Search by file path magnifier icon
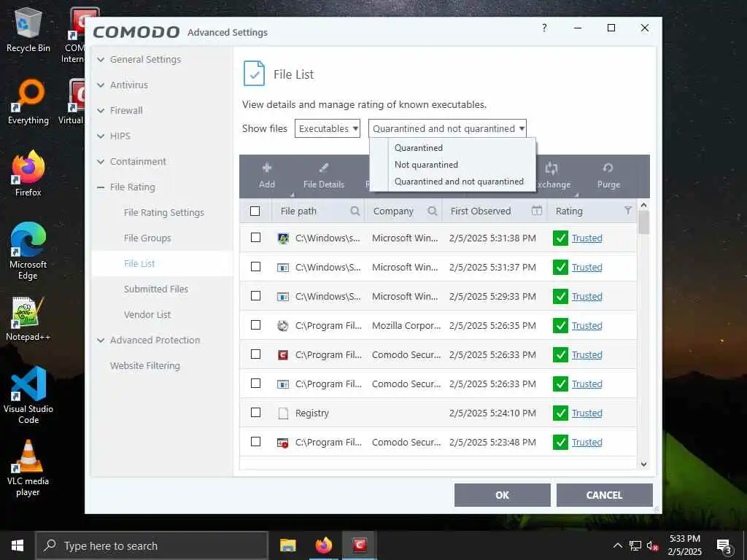This screenshot has width=747, height=560. [x=355, y=211]
